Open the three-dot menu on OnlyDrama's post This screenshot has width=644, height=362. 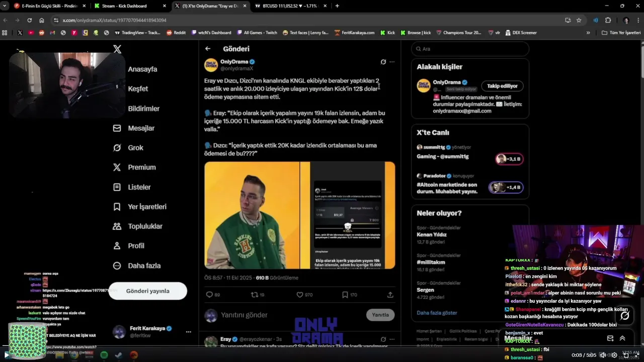tap(392, 62)
